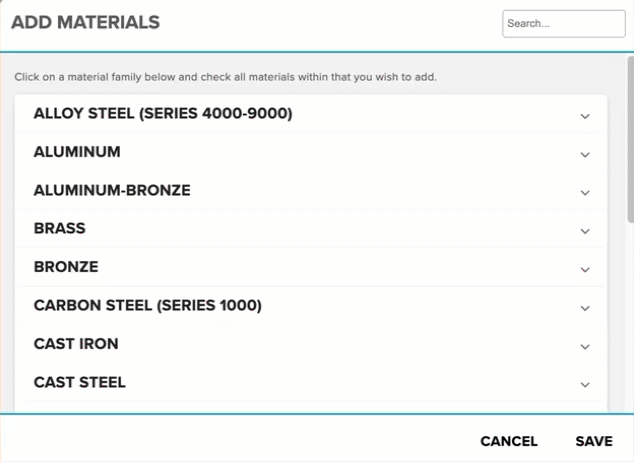Click the SAVE button
This screenshot has height=462, width=634.
click(x=594, y=441)
